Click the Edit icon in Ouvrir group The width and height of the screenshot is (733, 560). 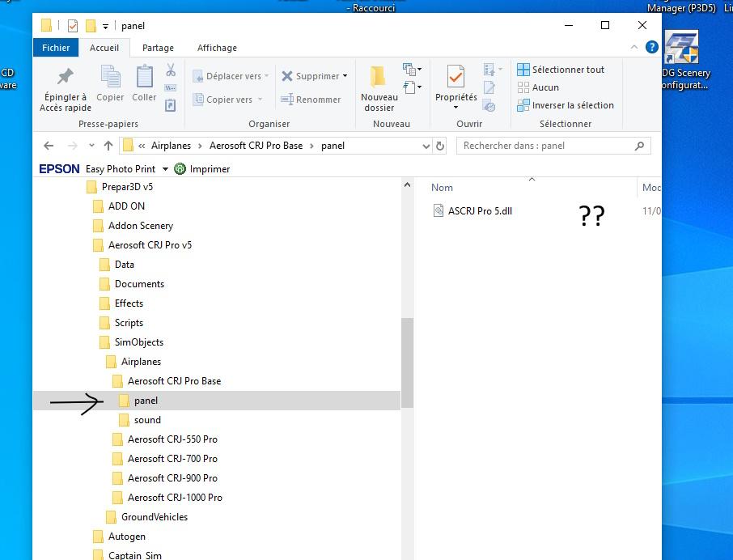click(489, 87)
